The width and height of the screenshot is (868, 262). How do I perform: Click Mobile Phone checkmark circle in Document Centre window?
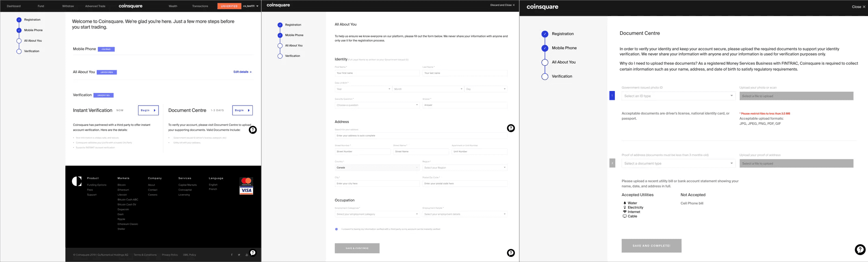click(545, 48)
